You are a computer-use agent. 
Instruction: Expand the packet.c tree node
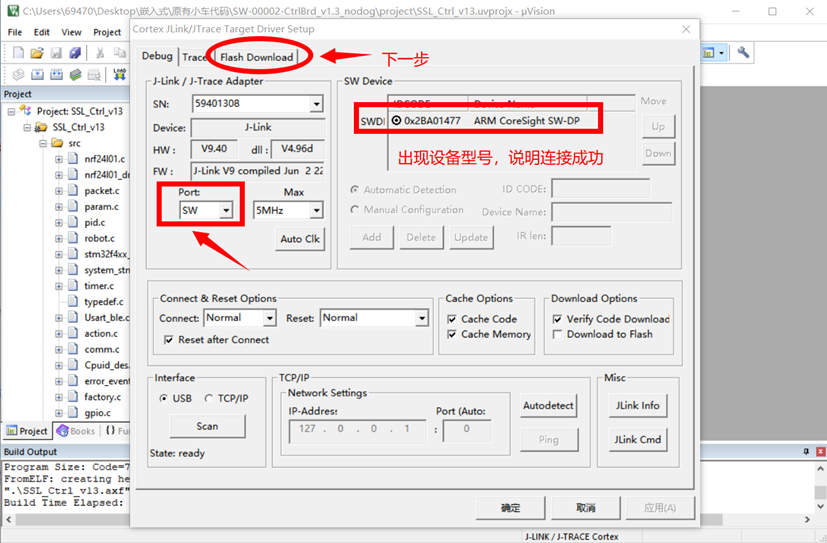tap(59, 191)
